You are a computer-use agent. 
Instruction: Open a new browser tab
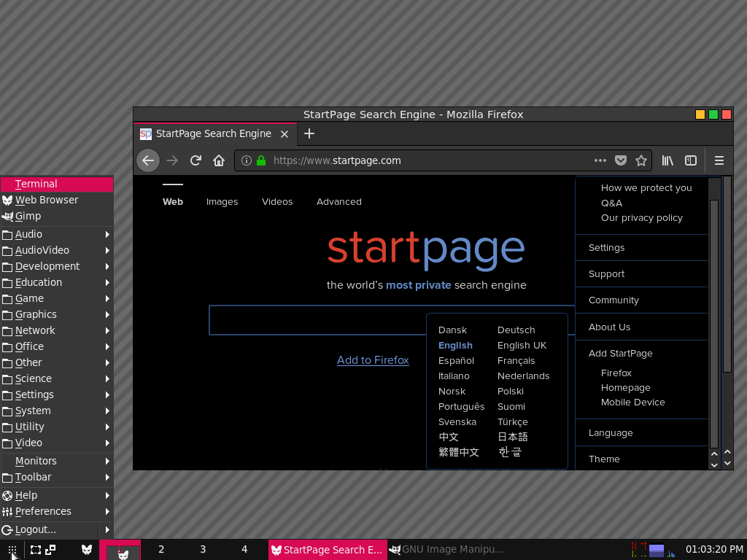tap(309, 134)
